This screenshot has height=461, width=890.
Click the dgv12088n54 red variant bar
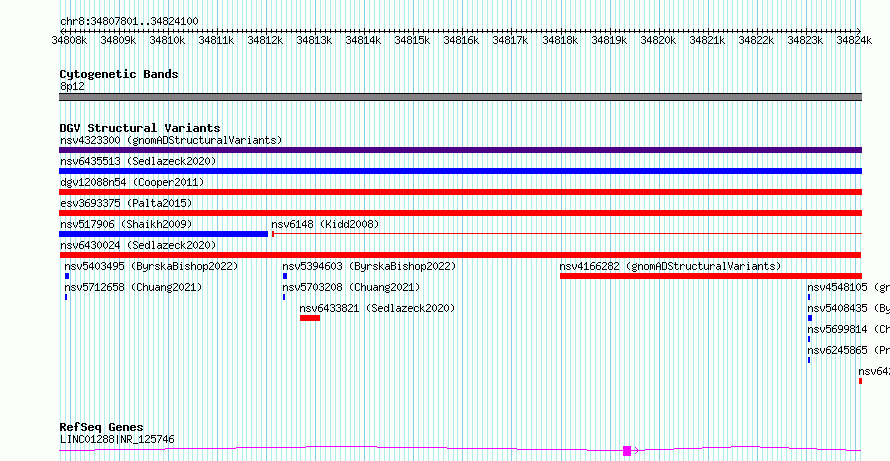(460, 192)
